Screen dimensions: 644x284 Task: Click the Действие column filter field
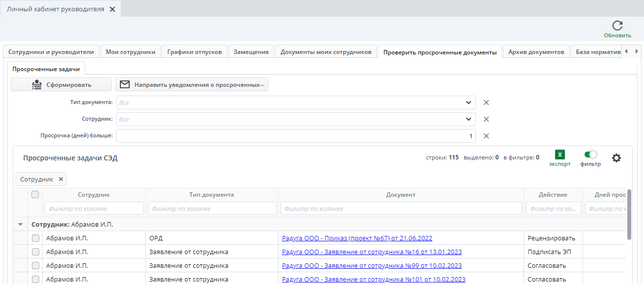(x=554, y=208)
